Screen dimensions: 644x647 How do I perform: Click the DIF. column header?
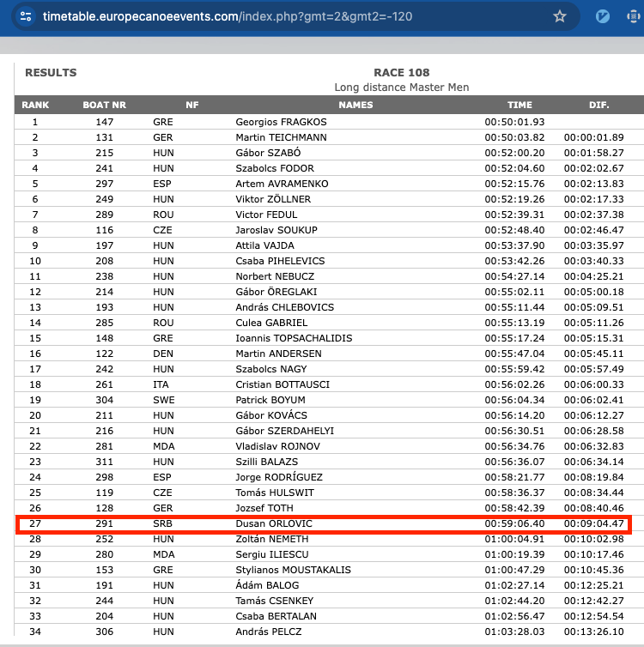tap(598, 105)
